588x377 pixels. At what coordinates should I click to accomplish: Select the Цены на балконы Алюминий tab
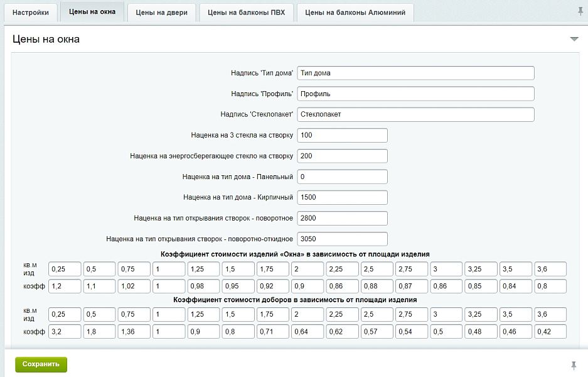(355, 13)
